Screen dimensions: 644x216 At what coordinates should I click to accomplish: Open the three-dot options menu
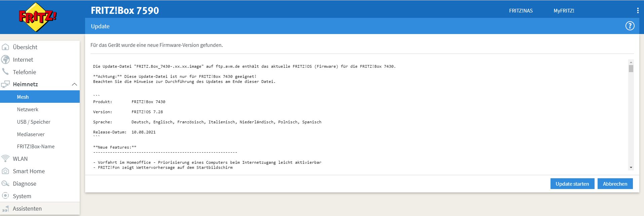pos(638,10)
